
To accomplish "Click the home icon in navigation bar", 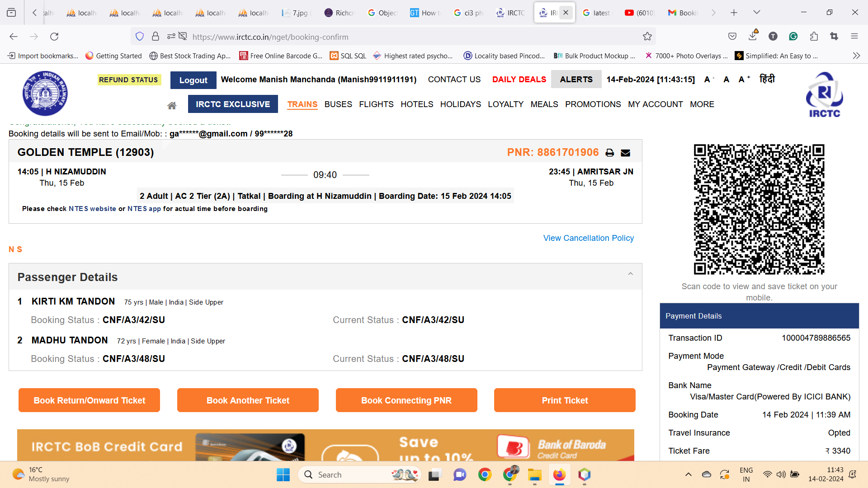I will pos(172,105).
